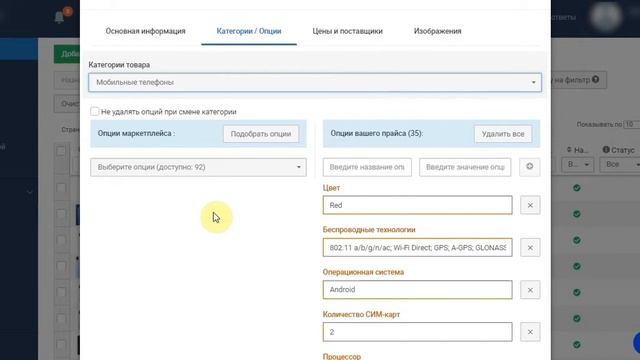Remove the Цвет option with X

pos(530,205)
